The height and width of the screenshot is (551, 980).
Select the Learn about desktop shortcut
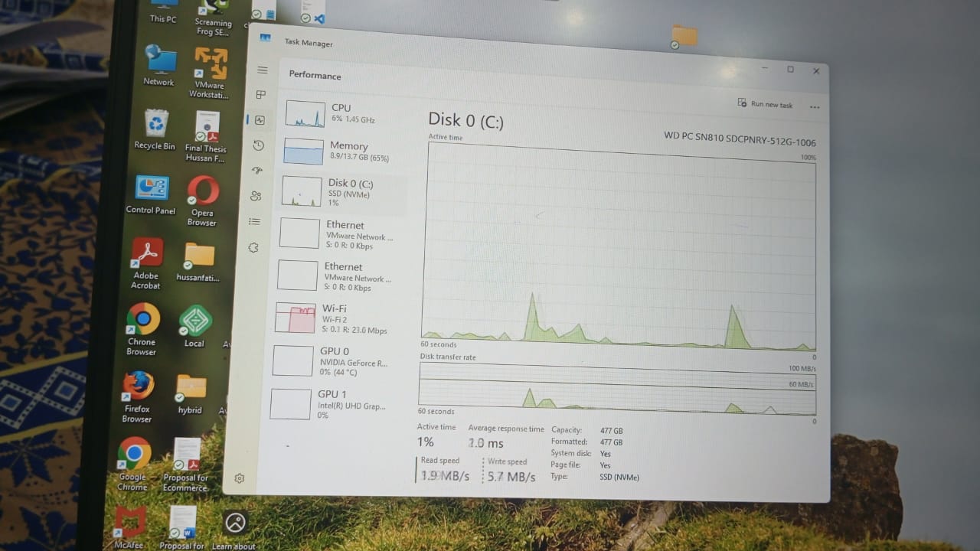pos(234,530)
